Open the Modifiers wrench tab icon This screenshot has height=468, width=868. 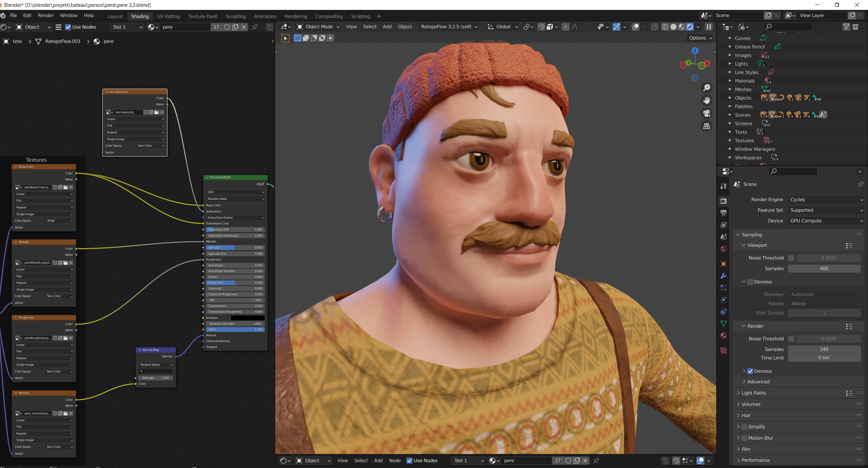(723, 276)
